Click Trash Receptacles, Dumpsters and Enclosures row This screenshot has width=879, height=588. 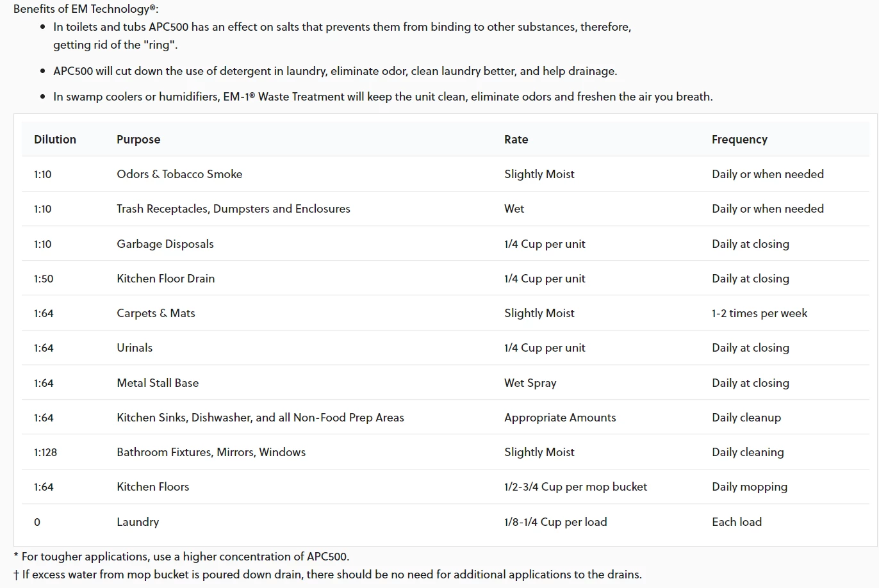click(x=233, y=209)
